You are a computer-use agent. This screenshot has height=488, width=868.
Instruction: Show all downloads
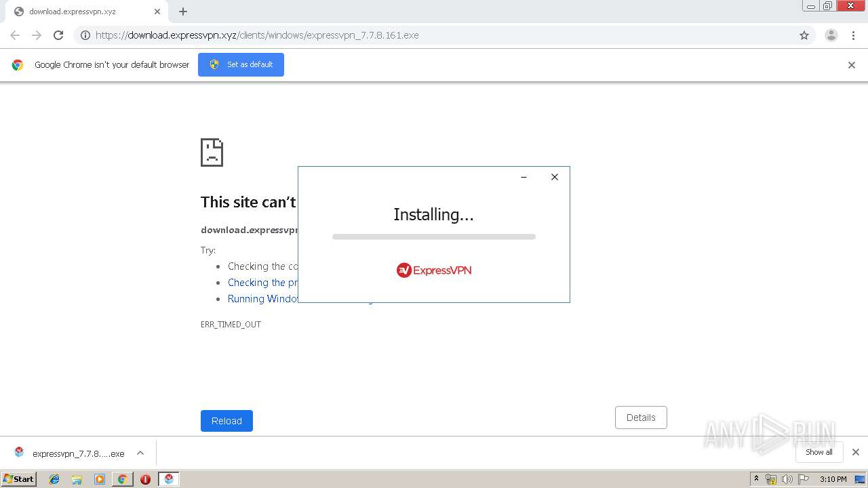[x=819, y=452]
